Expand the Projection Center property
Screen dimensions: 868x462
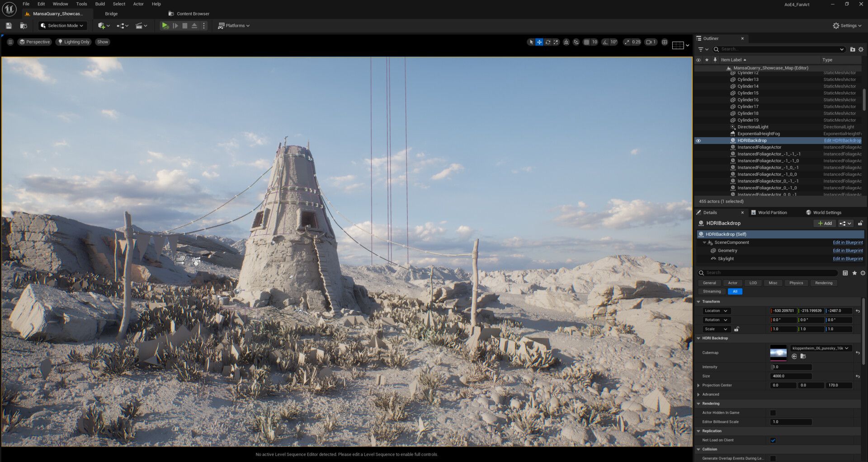(x=698, y=385)
